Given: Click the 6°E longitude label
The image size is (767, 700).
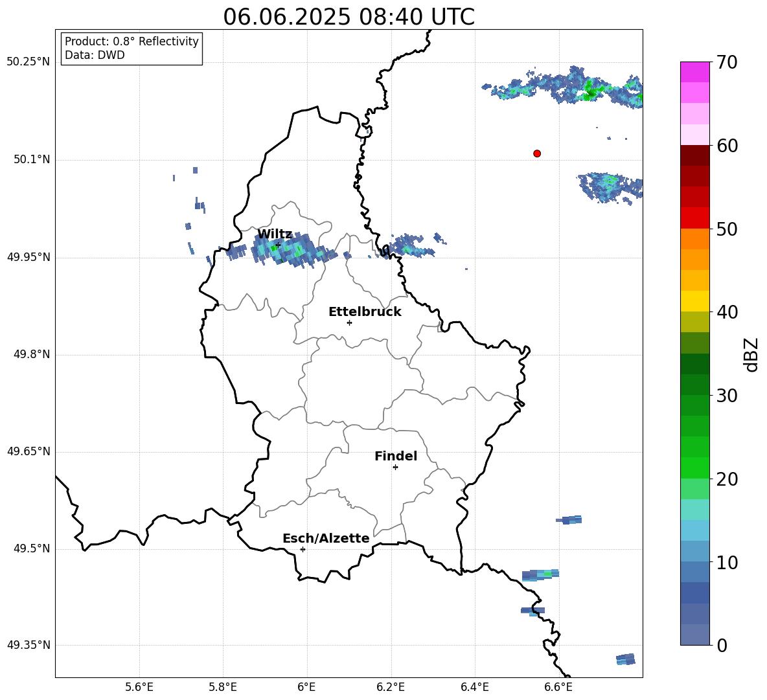Looking at the screenshot, I should (306, 687).
